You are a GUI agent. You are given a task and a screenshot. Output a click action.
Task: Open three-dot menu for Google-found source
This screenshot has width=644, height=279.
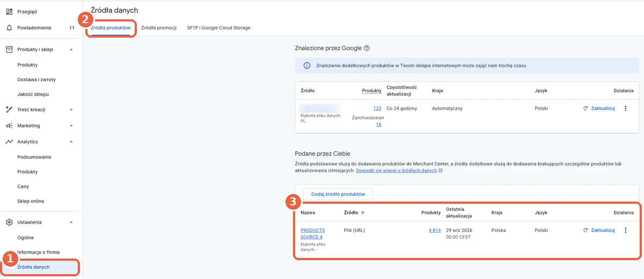[x=625, y=108]
